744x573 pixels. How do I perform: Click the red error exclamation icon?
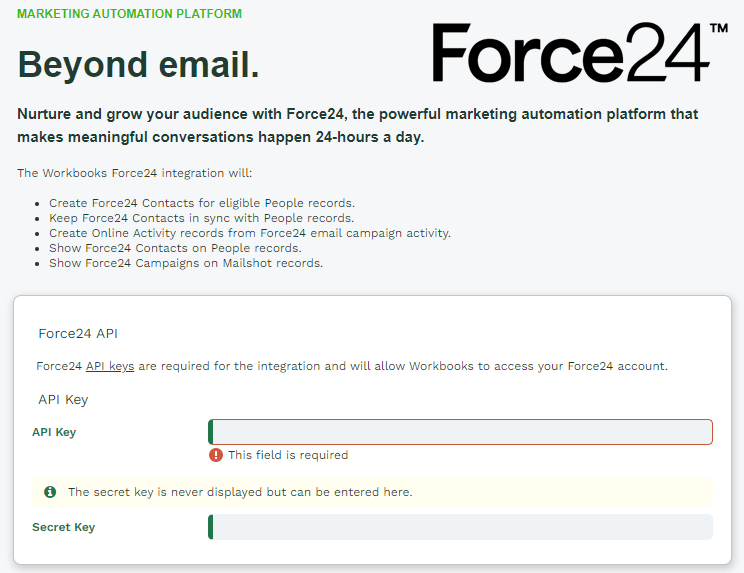(215, 455)
